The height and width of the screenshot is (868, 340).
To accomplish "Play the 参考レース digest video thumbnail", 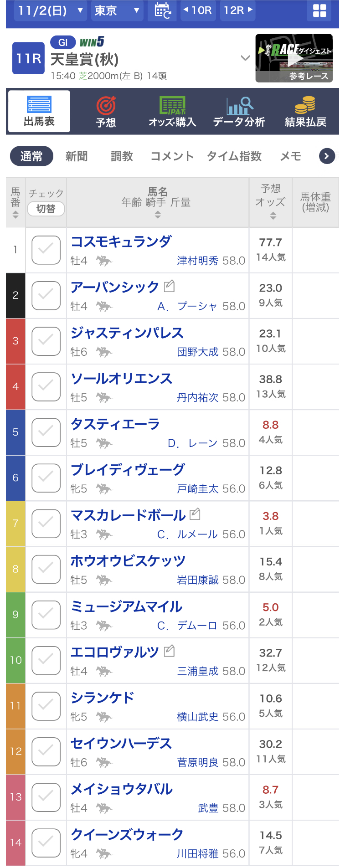I will click(x=294, y=58).
